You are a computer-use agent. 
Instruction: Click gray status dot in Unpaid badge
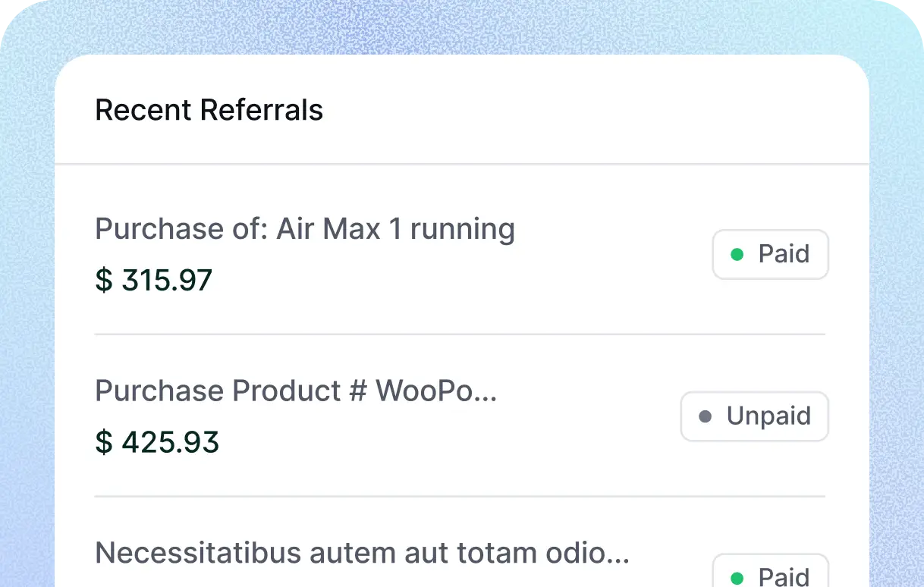(705, 416)
